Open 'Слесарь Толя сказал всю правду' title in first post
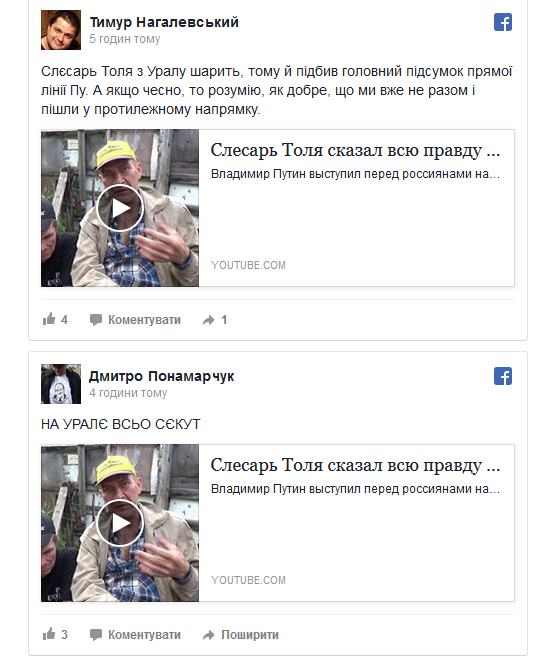 pos(355,150)
